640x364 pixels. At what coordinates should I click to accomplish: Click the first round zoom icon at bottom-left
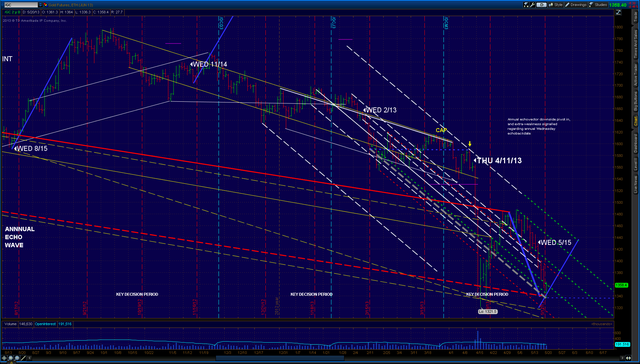[x=11, y=358]
